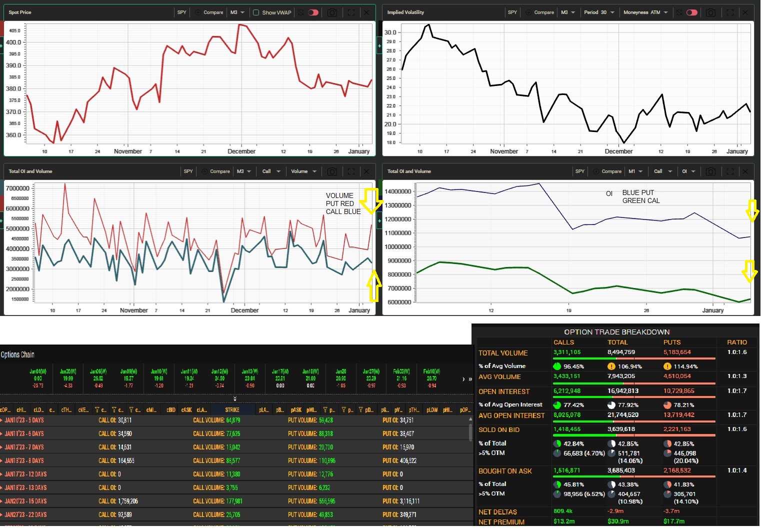Select the Jan13(W) expiration tab
The height and width of the screenshot is (532, 763).
249,378
